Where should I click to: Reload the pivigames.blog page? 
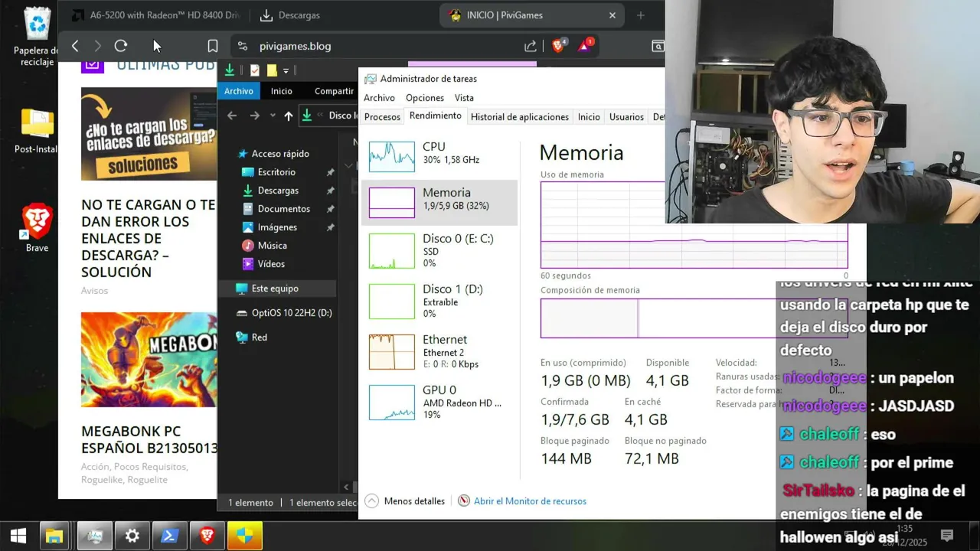coord(121,46)
